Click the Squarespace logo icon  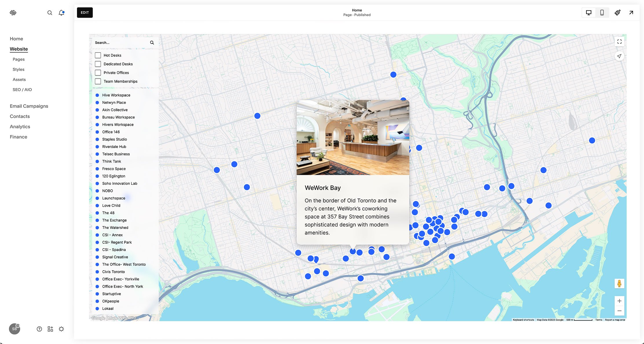tap(13, 13)
